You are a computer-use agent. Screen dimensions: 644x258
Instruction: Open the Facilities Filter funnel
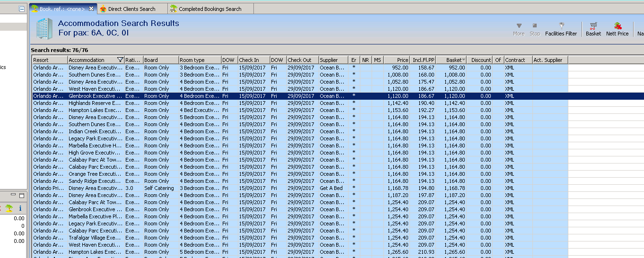coord(561,26)
